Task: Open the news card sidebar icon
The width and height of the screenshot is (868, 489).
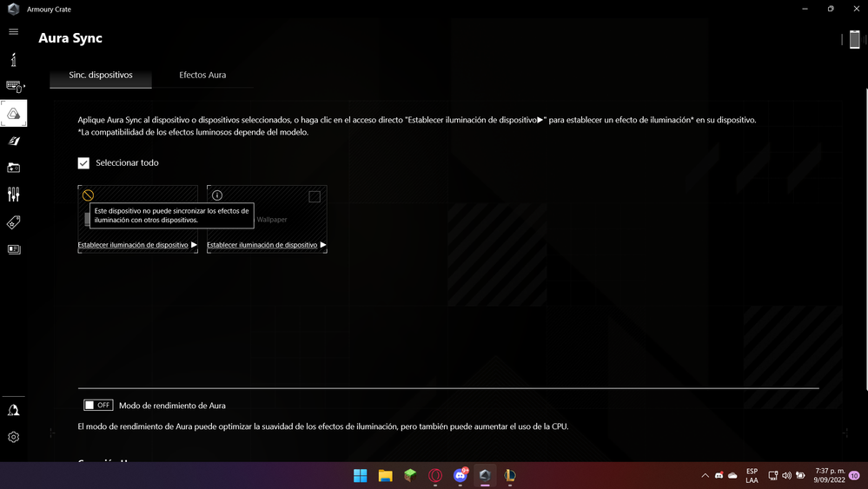Action: click(x=13, y=249)
